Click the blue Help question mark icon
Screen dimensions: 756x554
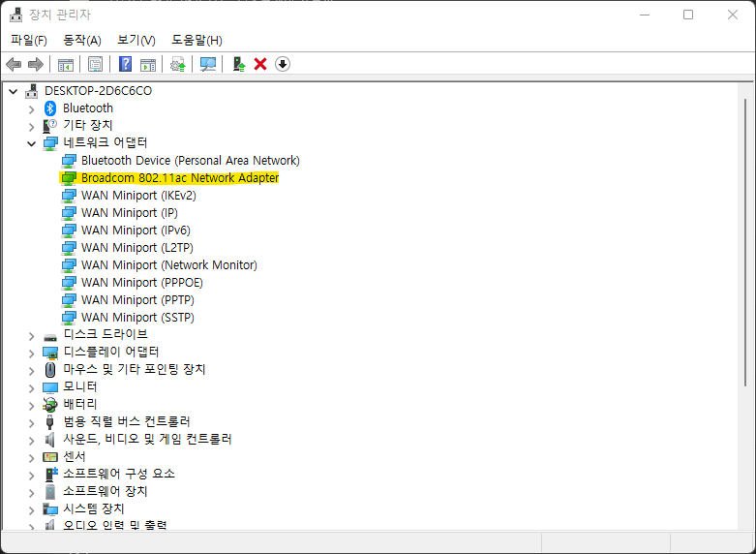tap(126, 64)
